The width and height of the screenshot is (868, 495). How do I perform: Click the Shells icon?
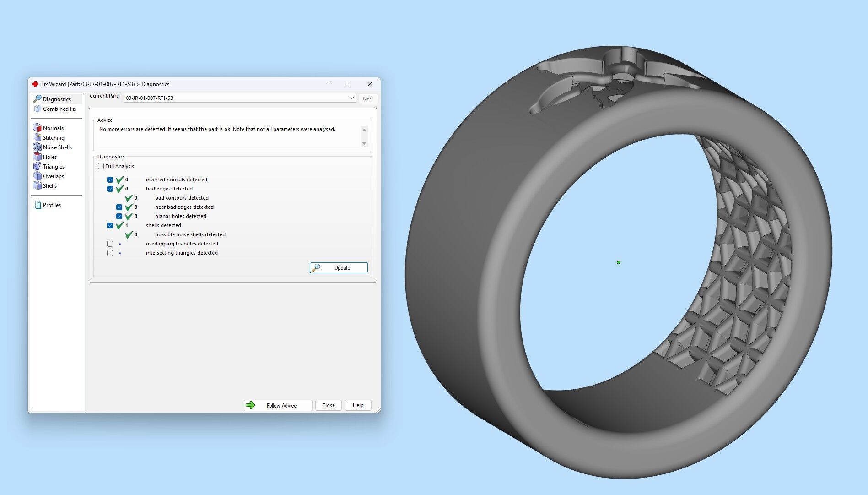click(x=38, y=186)
